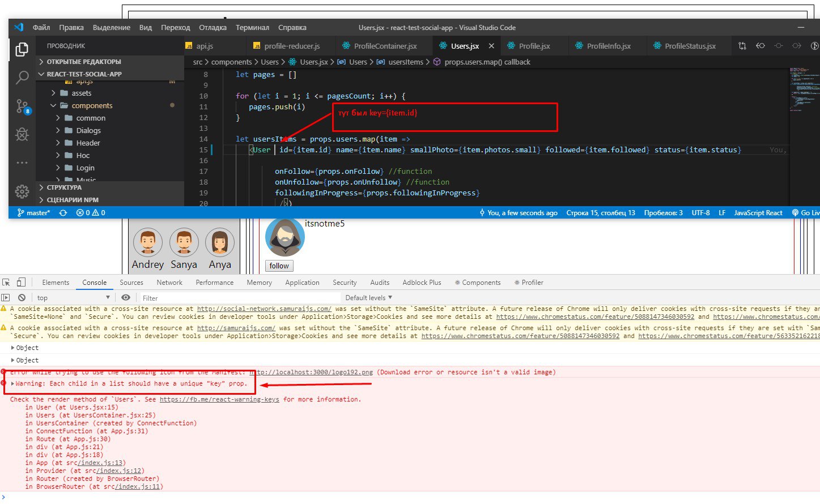This screenshot has height=504, width=820.
Task: Open Source Control view with badge 8
Action: pyautogui.click(x=22, y=105)
